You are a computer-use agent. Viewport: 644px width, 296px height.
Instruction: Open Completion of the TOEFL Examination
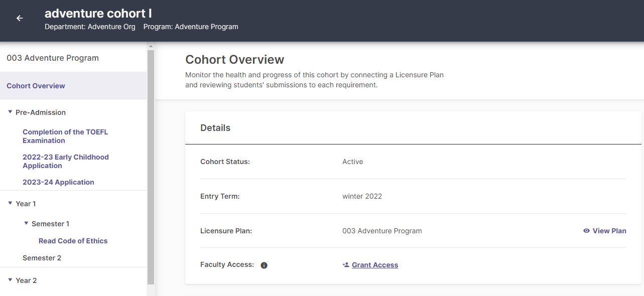(x=65, y=136)
